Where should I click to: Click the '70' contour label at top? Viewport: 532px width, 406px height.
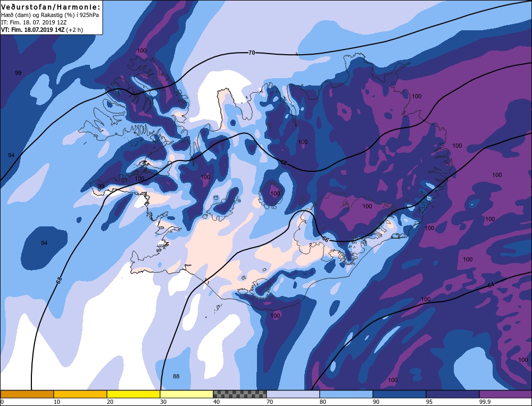coord(252,53)
